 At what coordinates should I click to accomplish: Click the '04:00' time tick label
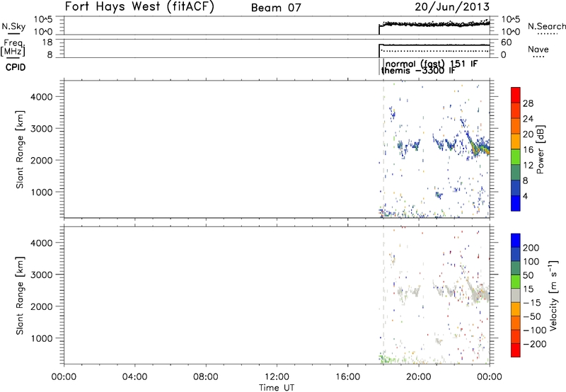(x=134, y=377)
